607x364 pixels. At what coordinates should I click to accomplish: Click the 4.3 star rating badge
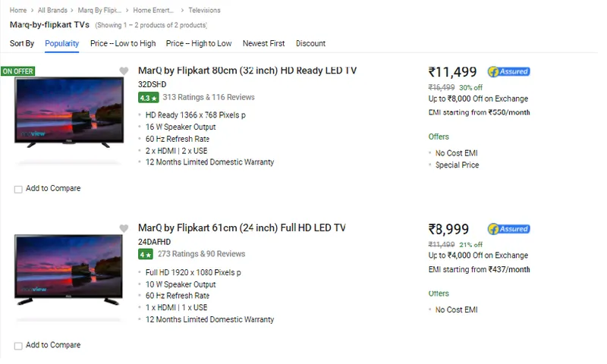tap(148, 98)
